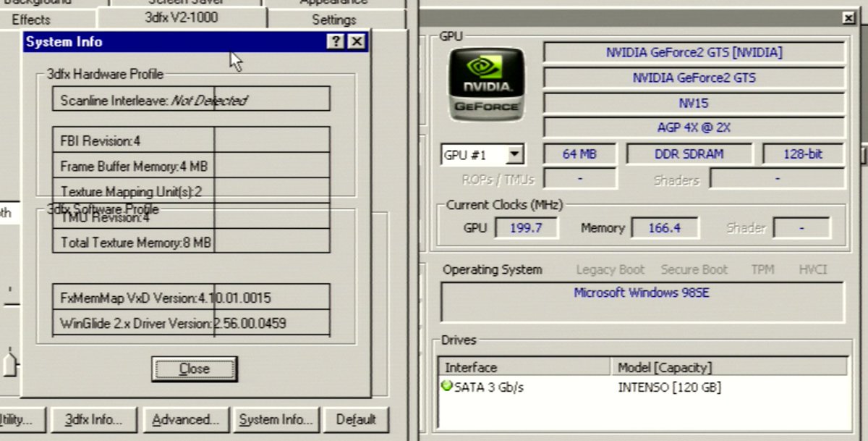868x441 pixels.
Task: Switch to the Effects tab
Action: point(31,20)
